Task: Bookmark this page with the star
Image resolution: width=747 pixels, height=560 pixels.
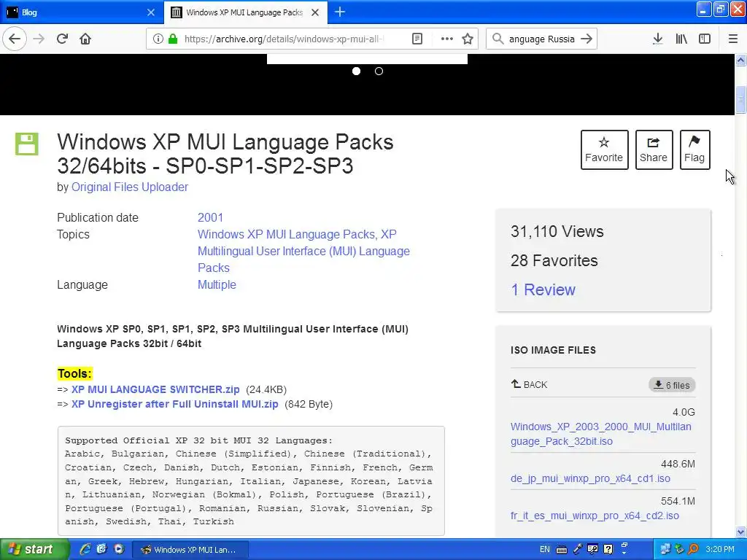Action: (468, 39)
